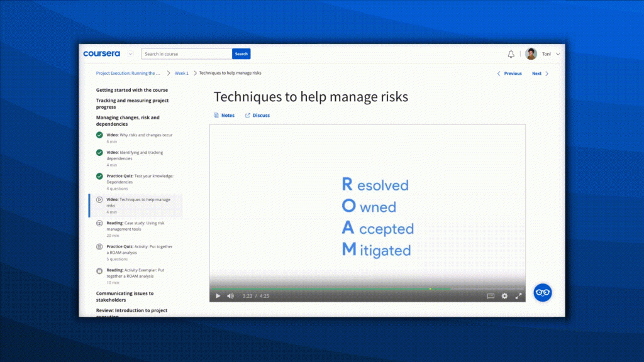Toggle subtitles captions icon in player
Screen dimensions: 644x362
[491, 296]
